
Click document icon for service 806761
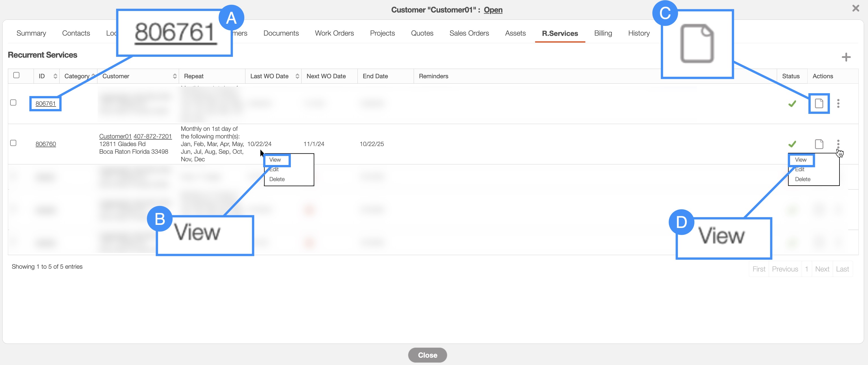819,103
